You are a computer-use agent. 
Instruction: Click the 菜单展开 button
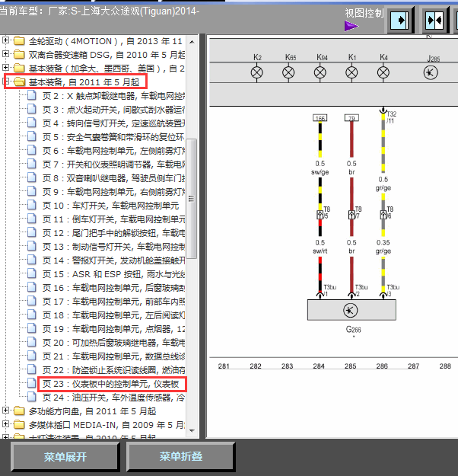click(65, 456)
